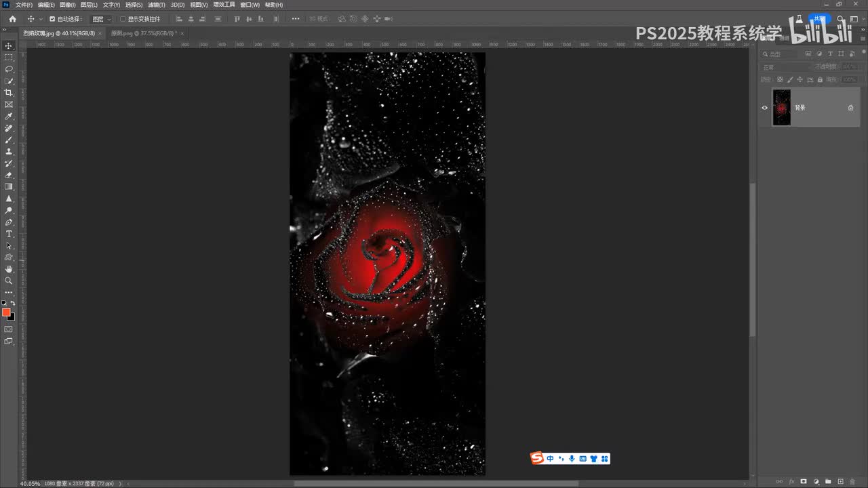
Task: Select the Lasso tool
Action: click(x=9, y=69)
